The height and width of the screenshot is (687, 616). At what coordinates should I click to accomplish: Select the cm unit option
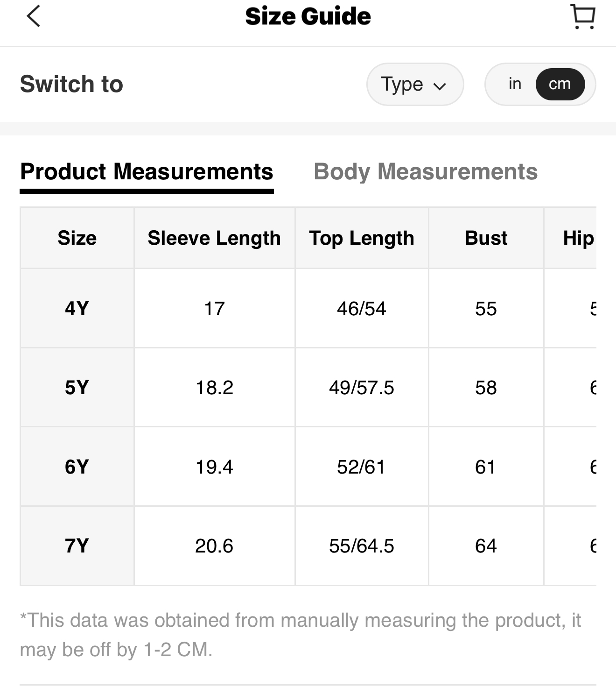(x=560, y=84)
